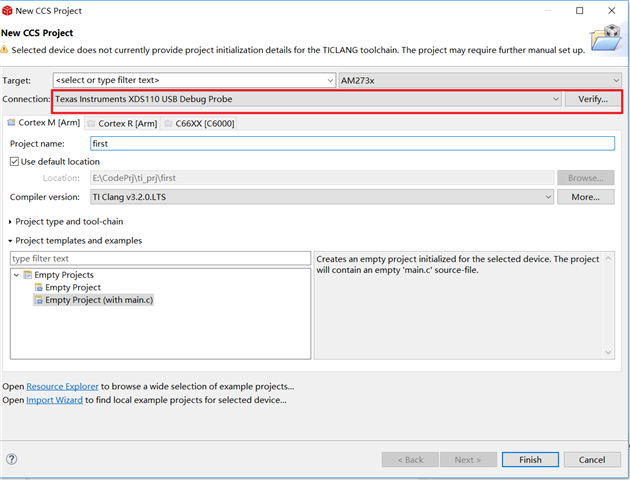The width and height of the screenshot is (630, 480).
Task: Select the Empty Project template icon
Action: (x=38, y=288)
